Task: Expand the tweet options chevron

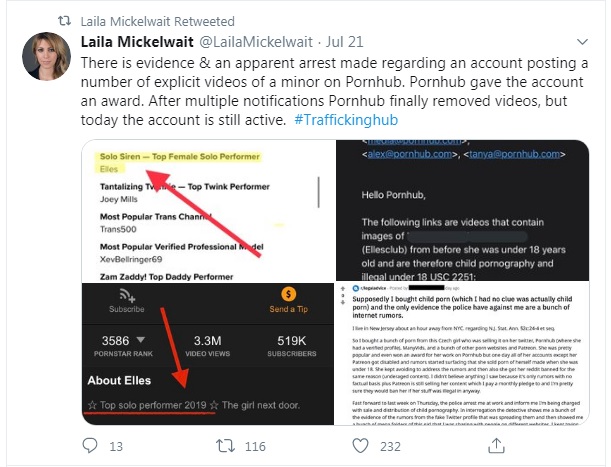Action: [582, 42]
